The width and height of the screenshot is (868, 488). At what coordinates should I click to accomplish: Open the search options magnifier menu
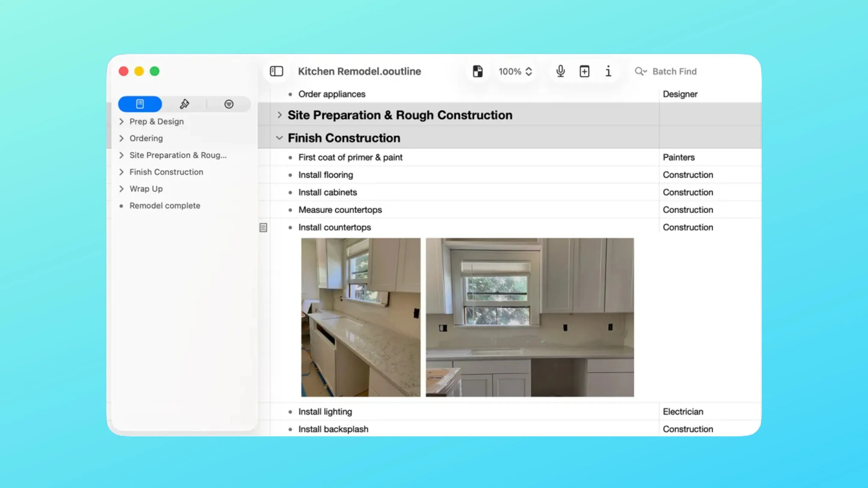pos(640,71)
